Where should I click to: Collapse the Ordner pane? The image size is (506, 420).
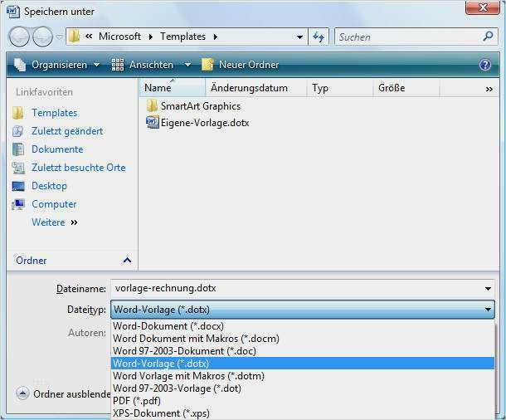tap(127, 261)
